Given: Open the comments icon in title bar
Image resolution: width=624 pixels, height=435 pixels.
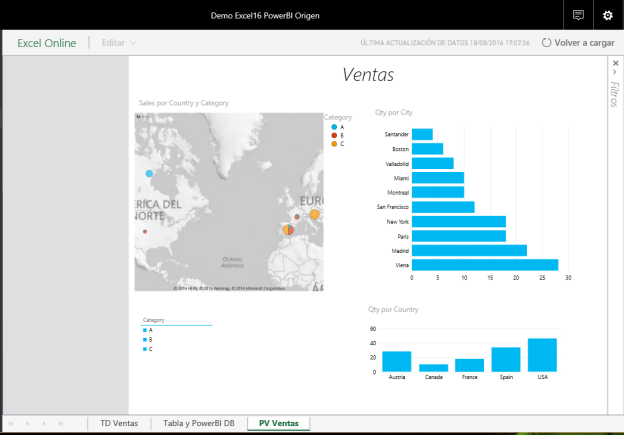Looking at the screenshot, I should (578, 15).
